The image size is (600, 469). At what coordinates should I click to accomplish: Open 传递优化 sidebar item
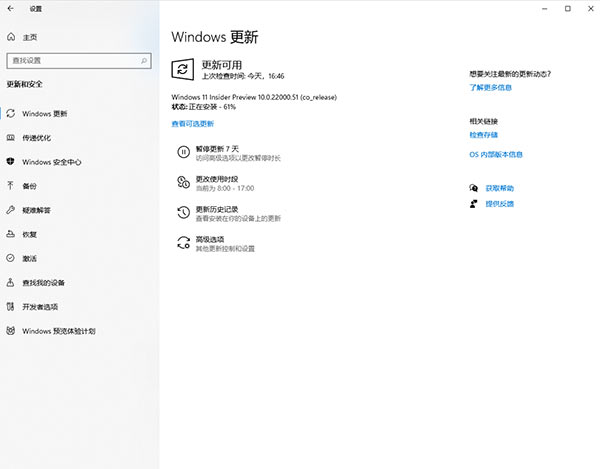(x=36, y=138)
